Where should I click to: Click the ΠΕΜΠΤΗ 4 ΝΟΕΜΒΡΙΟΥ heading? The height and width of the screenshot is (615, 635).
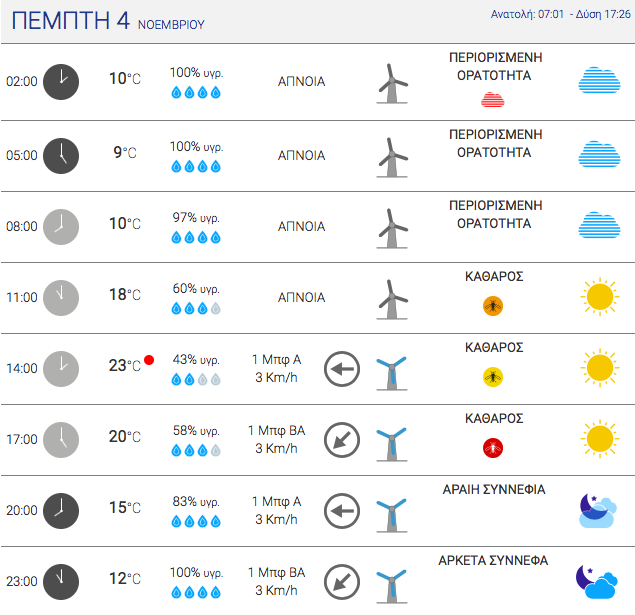point(108,21)
